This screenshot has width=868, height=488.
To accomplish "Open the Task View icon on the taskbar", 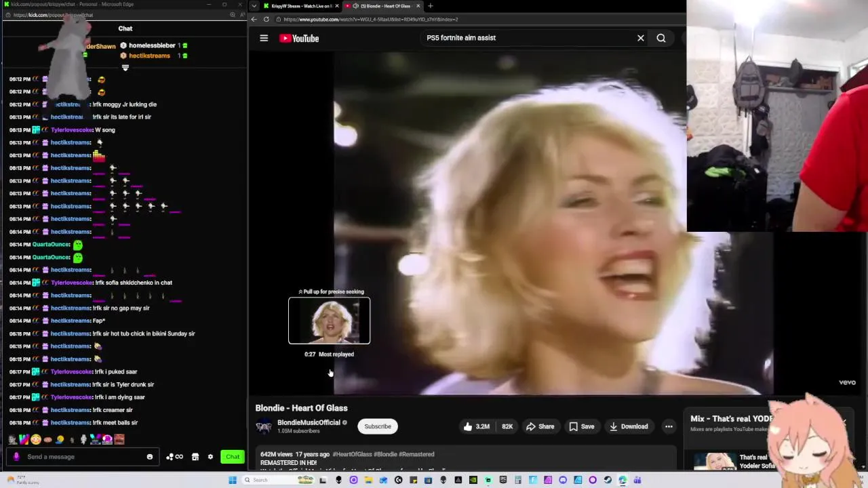I will (x=323, y=480).
